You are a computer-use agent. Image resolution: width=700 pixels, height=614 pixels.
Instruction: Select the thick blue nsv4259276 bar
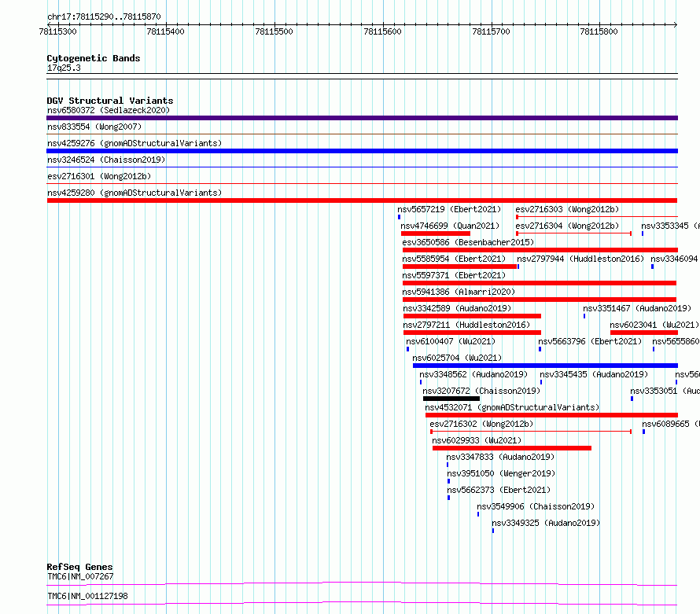click(362, 151)
